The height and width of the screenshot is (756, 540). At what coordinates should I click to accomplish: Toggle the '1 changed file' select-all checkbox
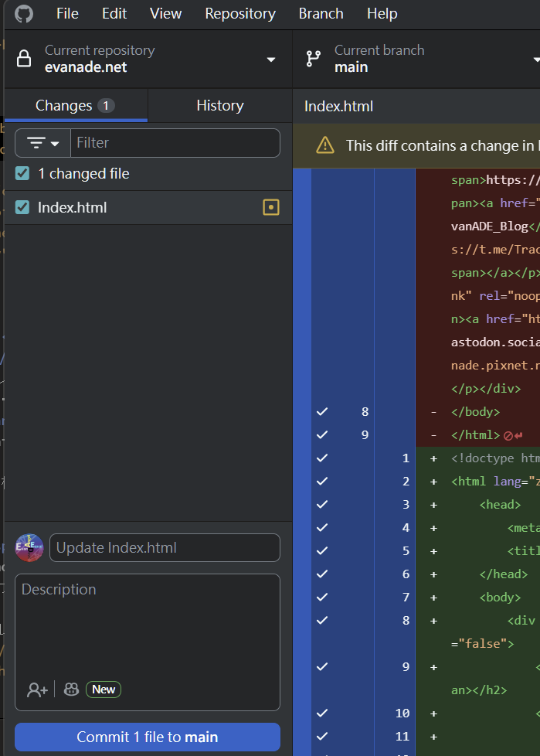(22, 173)
